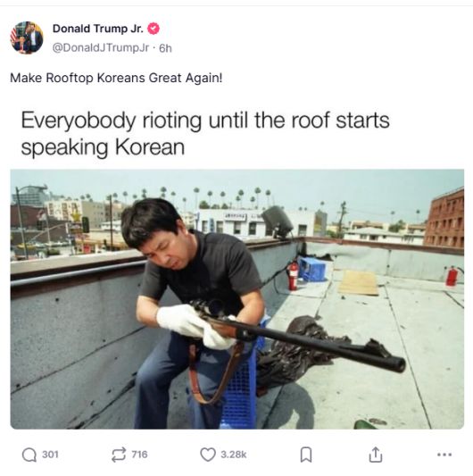473x476 pixels.
Task: Click the 'Everyobody rioting' meme caption
Action: pos(205,134)
